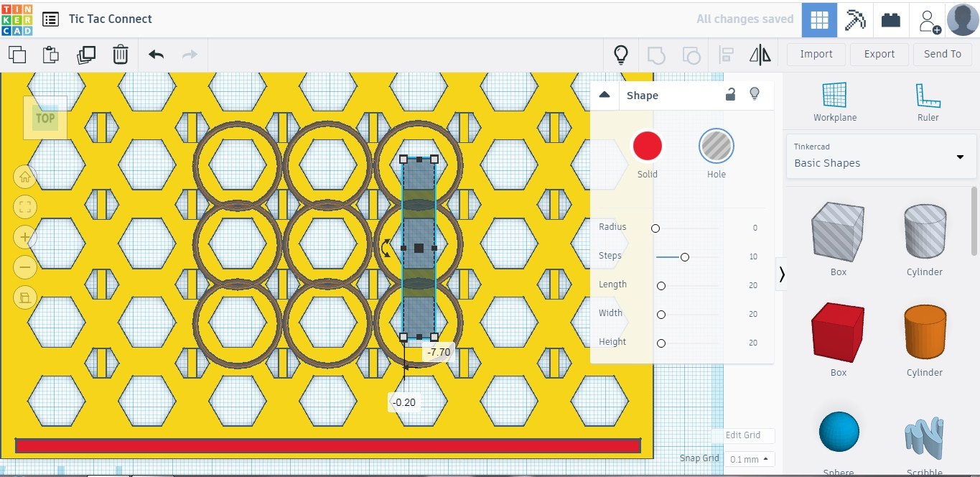This screenshot has width=980, height=477.
Task: Switch to the orthographic view icon
Action: pos(25,297)
